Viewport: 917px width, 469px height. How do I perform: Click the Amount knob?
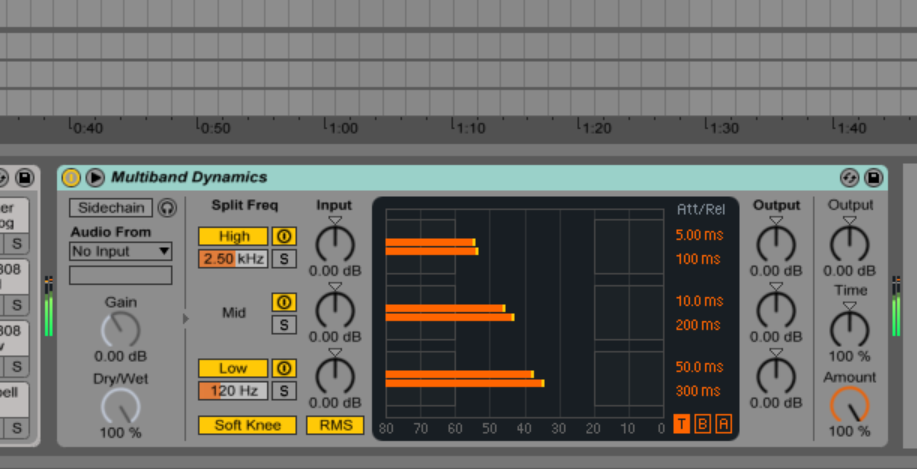coord(849,405)
